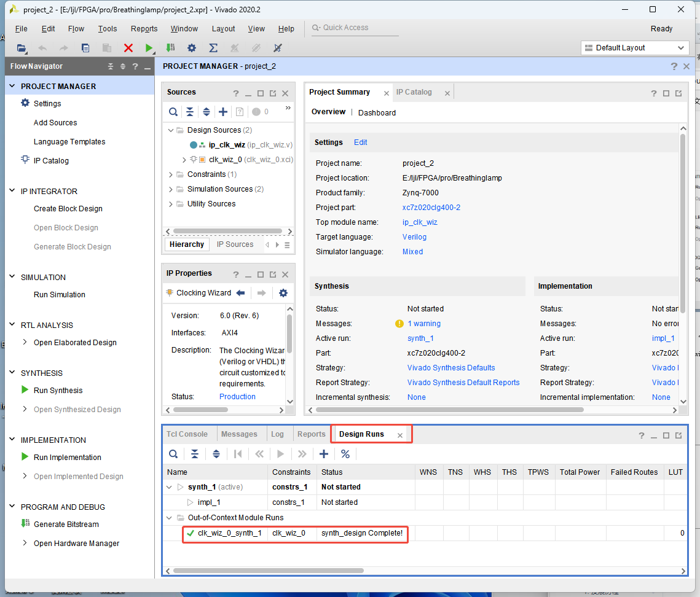Open Settings gear in main toolbar
The width and height of the screenshot is (700, 597).
click(192, 48)
